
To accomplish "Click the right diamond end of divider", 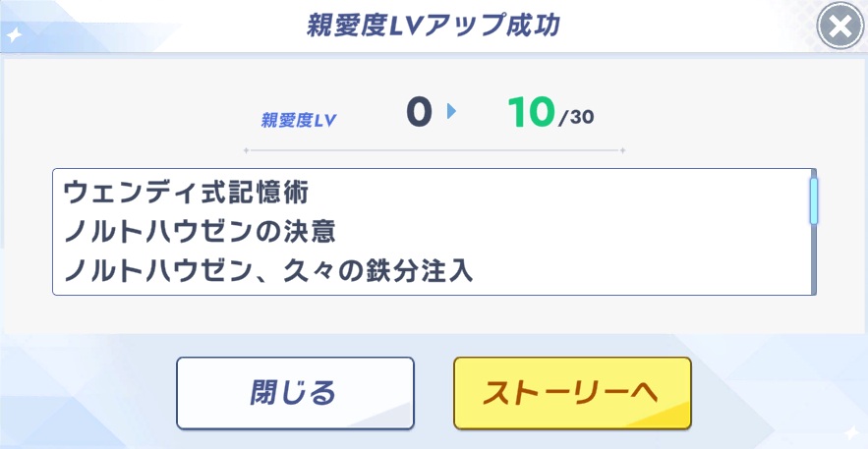I will tap(621, 150).
